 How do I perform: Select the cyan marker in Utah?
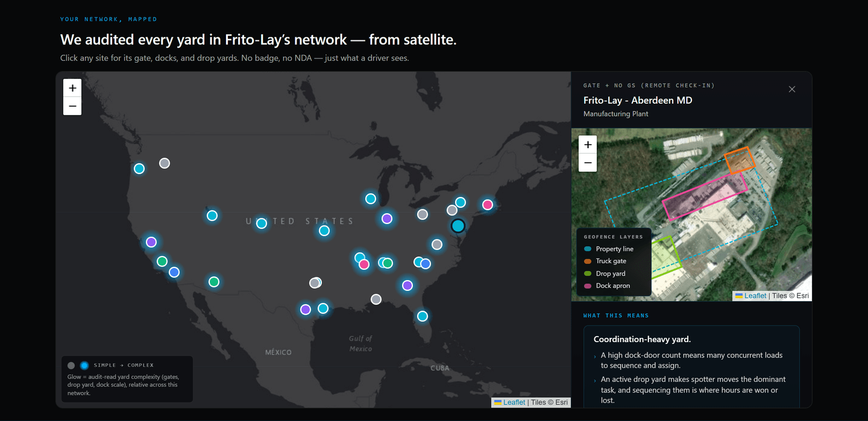(x=212, y=216)
